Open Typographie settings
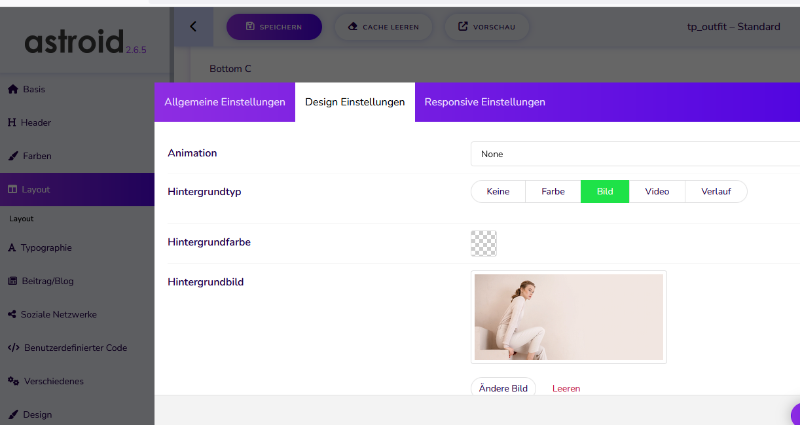800x425 pixels. (77, 248)
